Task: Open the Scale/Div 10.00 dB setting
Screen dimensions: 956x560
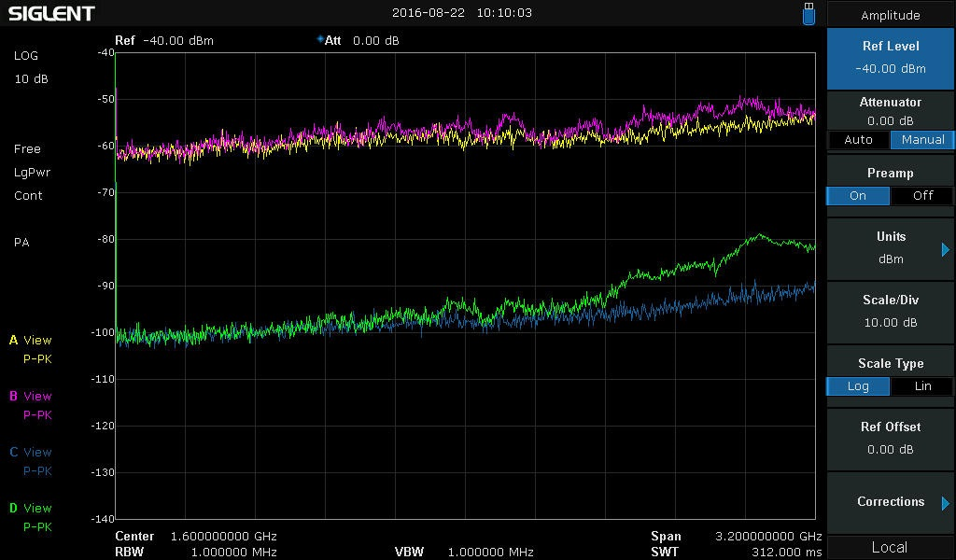Action: [x=891, y=312]
